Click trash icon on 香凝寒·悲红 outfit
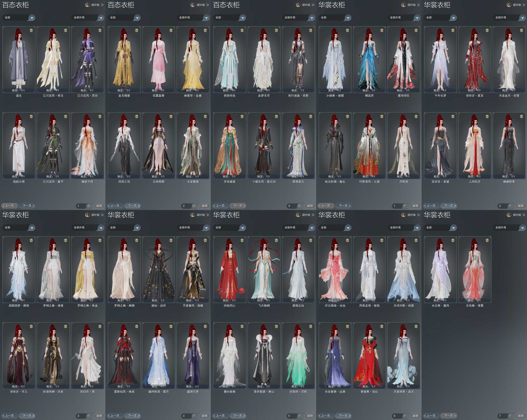Image resolution: width=527 pixels, height=420 pixels. coord(381,326)
